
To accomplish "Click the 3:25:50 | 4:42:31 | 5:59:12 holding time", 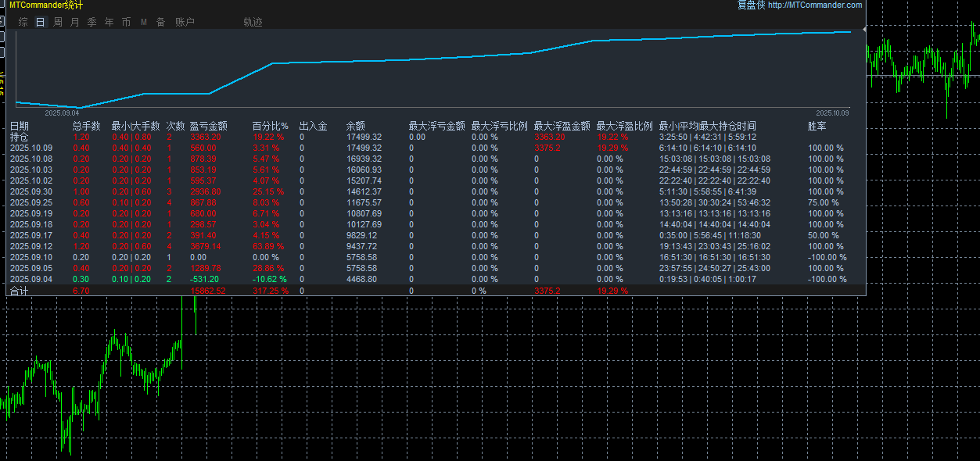I will [708, 137].
